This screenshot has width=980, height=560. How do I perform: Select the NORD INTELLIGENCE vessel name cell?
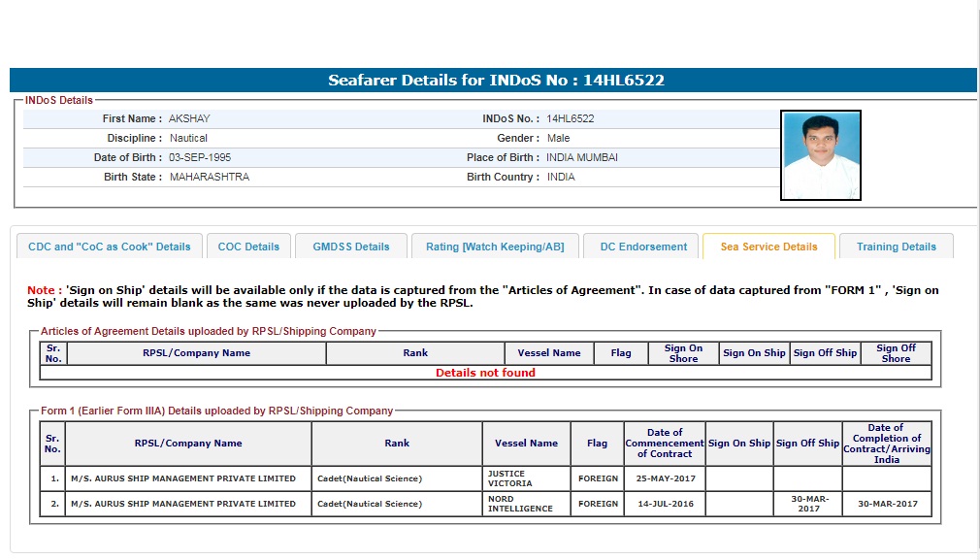[526, 504]
